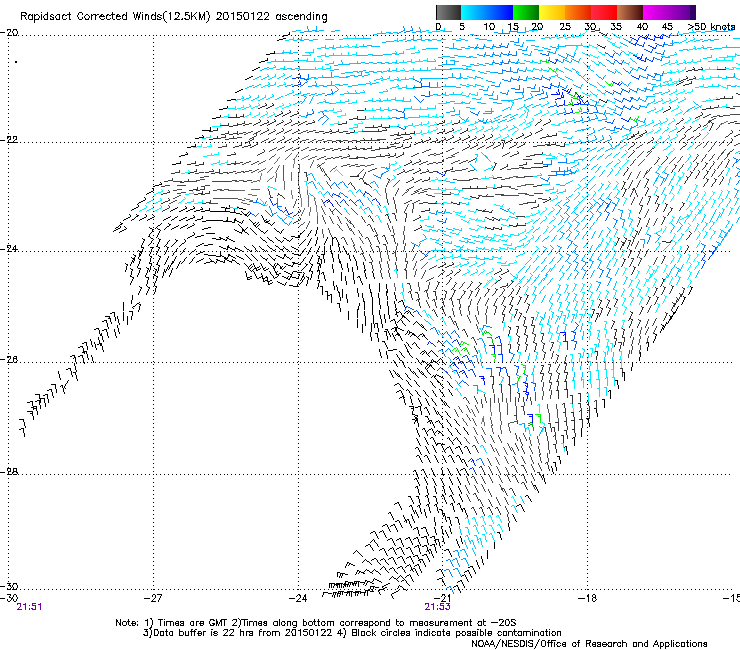Click the 'NOAA/NESDIS/Office of Research and Applications' credit
Screen dimensions: 740x650
[589, 644]
